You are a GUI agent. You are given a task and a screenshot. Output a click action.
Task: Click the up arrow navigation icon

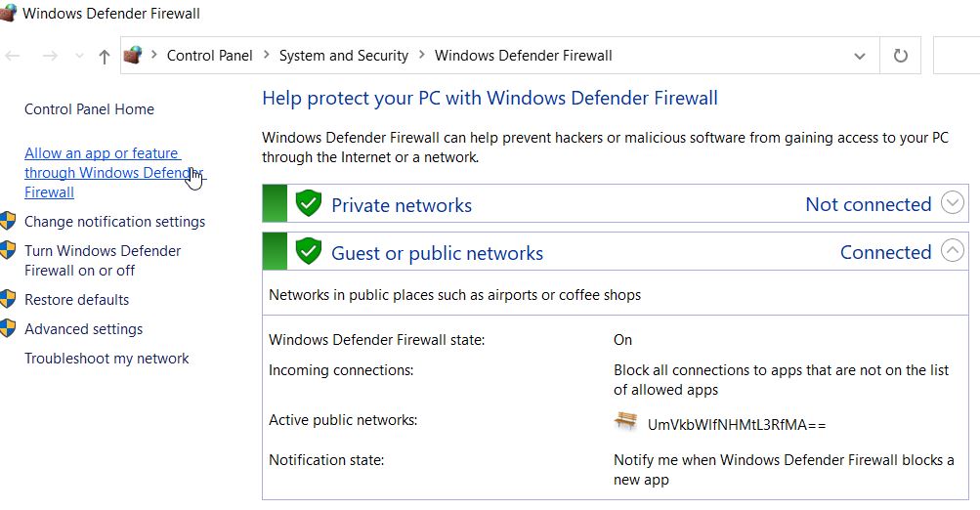[x=105, y=57]
